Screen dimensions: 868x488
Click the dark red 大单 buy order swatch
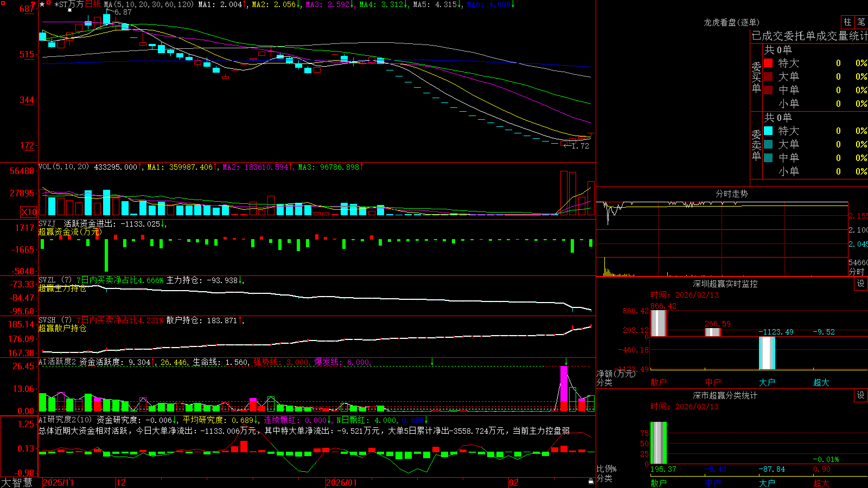pos(768,76)
